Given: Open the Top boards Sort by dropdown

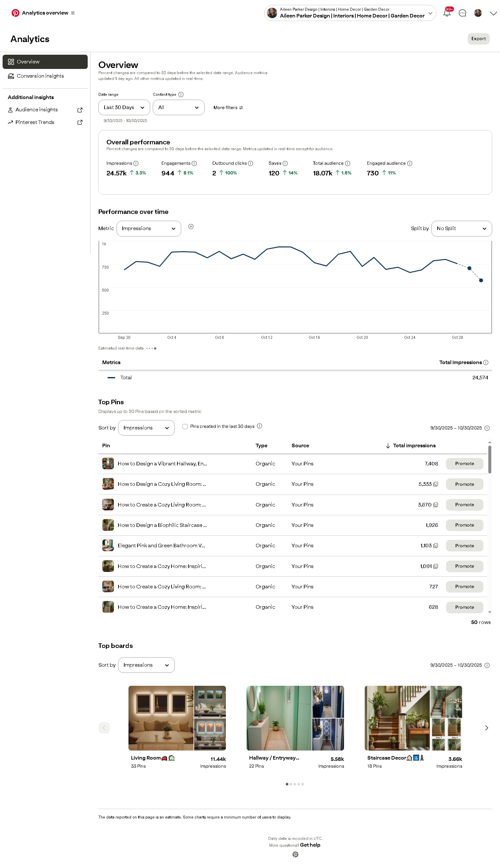Looking at the screenshot, I should point(146,665).
